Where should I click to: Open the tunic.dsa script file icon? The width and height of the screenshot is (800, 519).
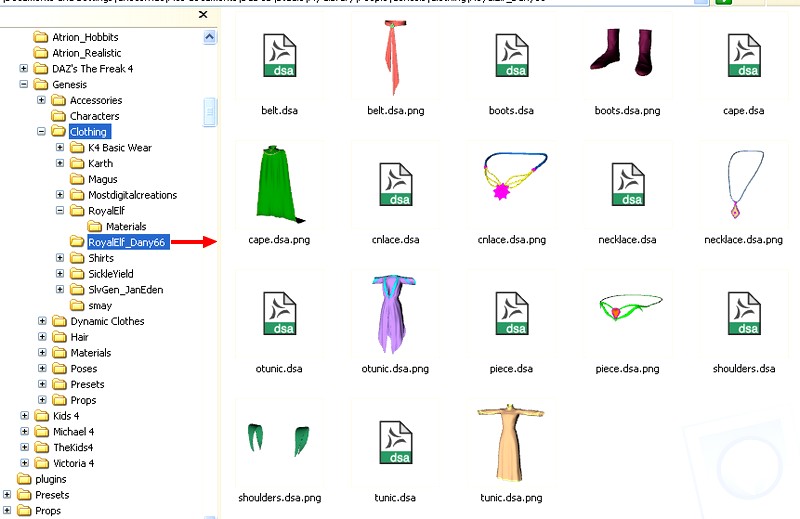coord(396,442)
